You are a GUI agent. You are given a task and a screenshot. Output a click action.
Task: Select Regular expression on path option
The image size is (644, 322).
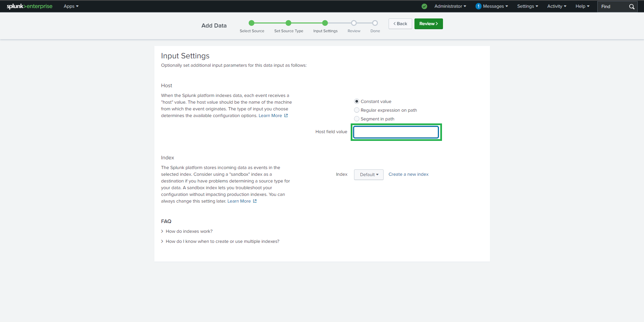[x=357, y=110]
